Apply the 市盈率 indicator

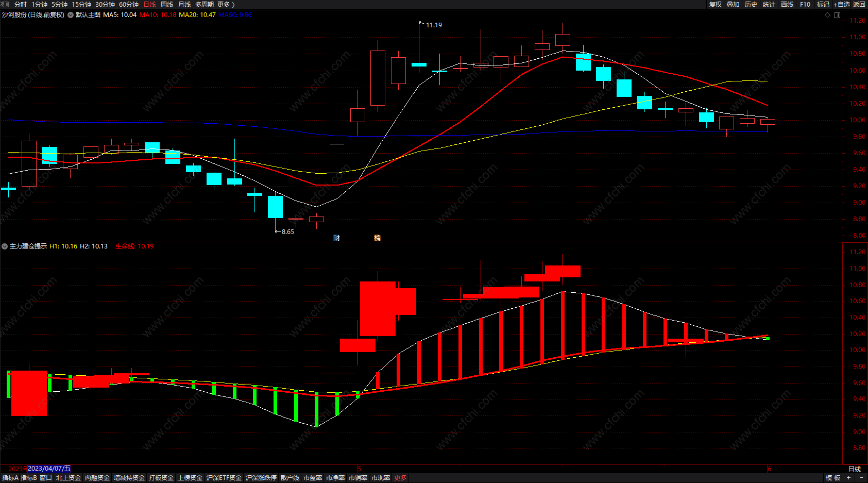coord(313,478)
